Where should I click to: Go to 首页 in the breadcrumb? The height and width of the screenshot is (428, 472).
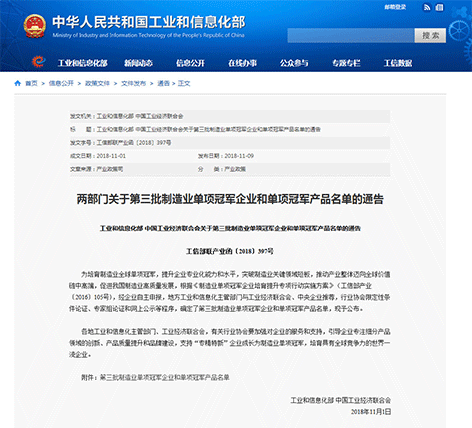pos(32,83)
